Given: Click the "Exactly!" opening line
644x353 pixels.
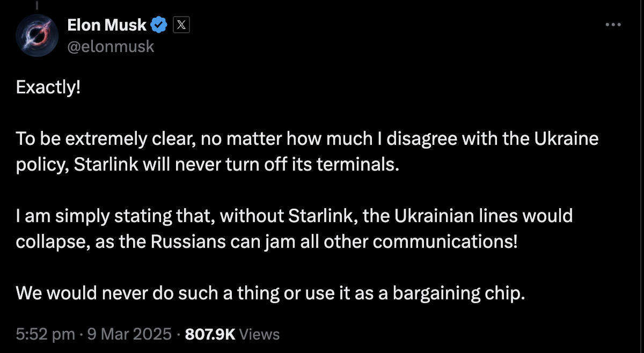Looking at the screenshot, I should pos(48,87).
